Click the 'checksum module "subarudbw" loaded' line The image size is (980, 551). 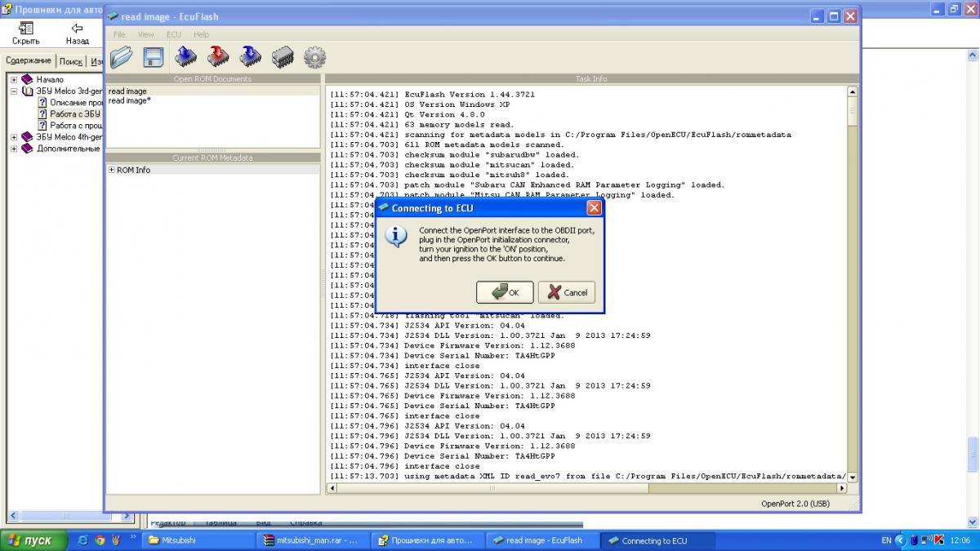point(454,154)
